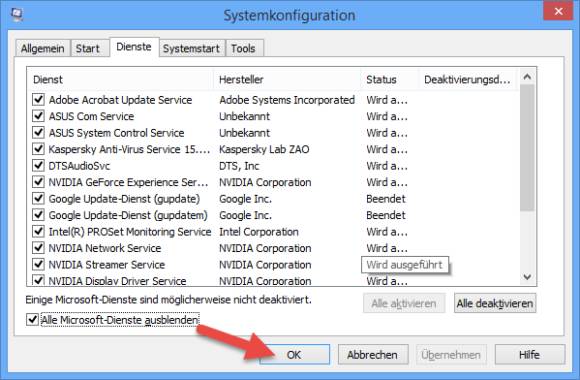The height and width of the screenshot is (380, 580).
Task: Click Google Inc. in the gupdate row
Action: click(245, 199)
